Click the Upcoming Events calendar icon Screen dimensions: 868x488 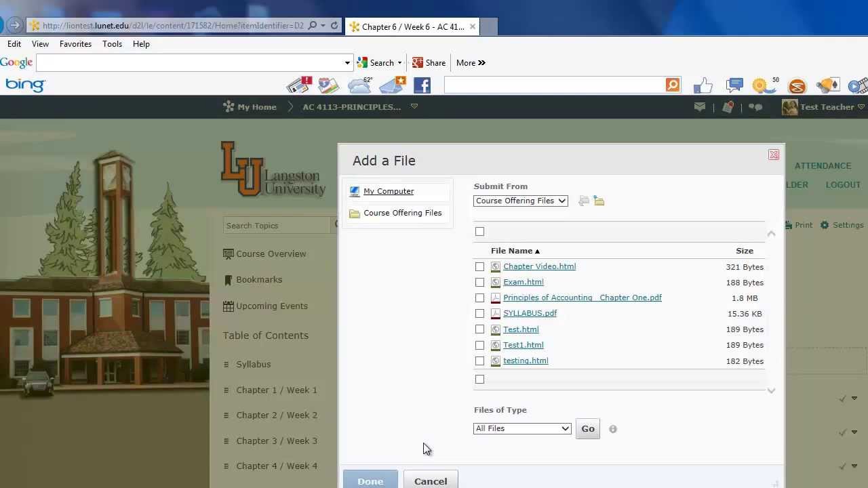click(229, 306)
